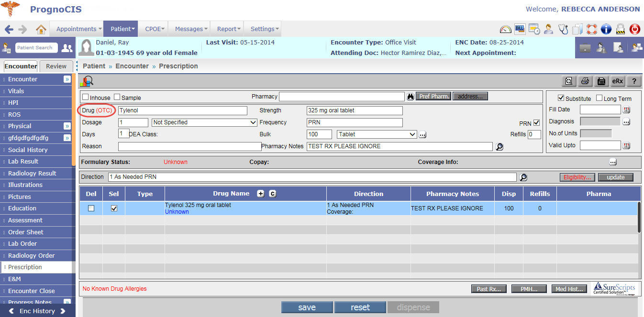
Task: Save the prescription
Action: pyautogui.click(x=307, y=307)
